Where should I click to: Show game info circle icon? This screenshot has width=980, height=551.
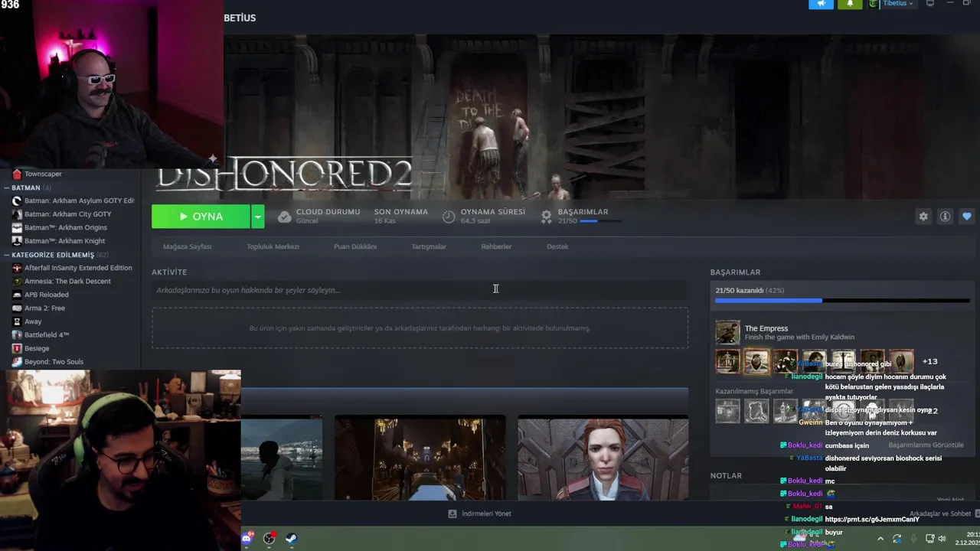click(946, 217)
